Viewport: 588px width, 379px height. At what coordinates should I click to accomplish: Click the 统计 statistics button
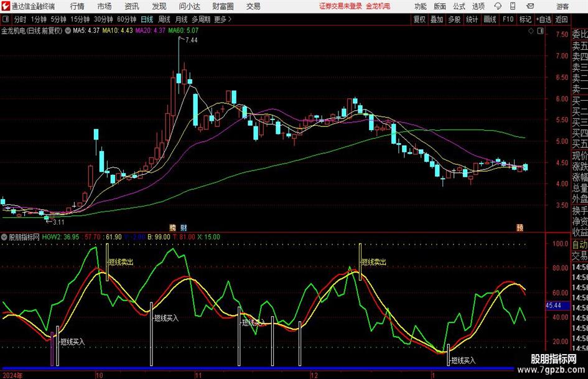point(472,19)
